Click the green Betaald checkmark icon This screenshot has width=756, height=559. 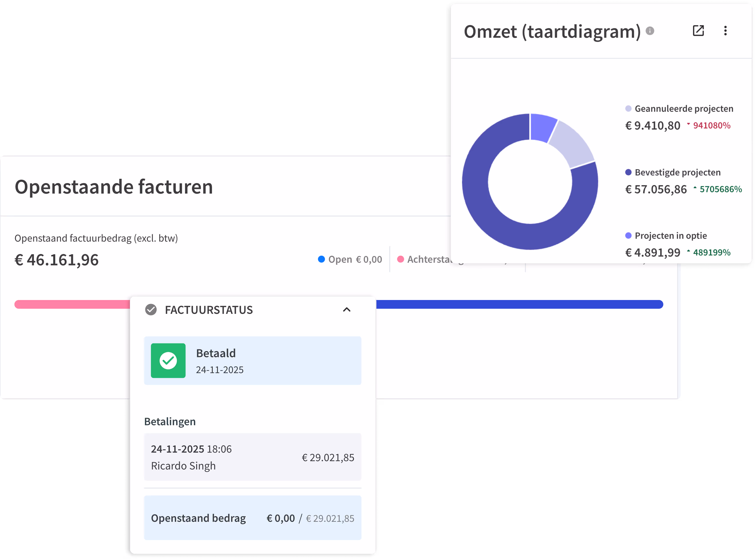pos(168,360)
